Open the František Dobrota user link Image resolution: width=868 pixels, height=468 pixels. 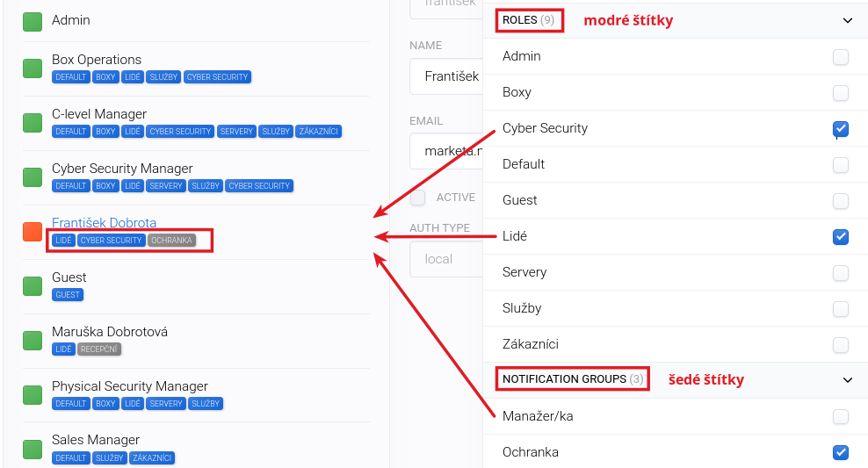click(104, 223)
